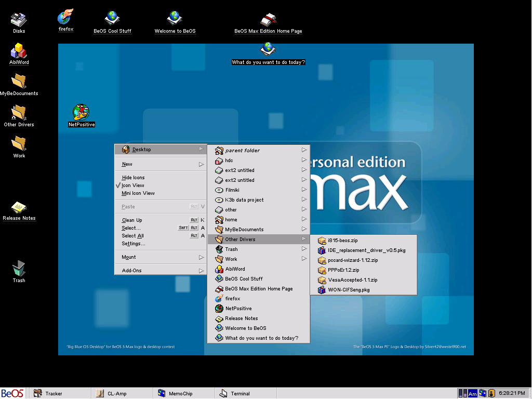Open IDE_replacement_driver_v0.5.pkg file
Viewport: 532px width, 399px height.
[x=363, y=250]
